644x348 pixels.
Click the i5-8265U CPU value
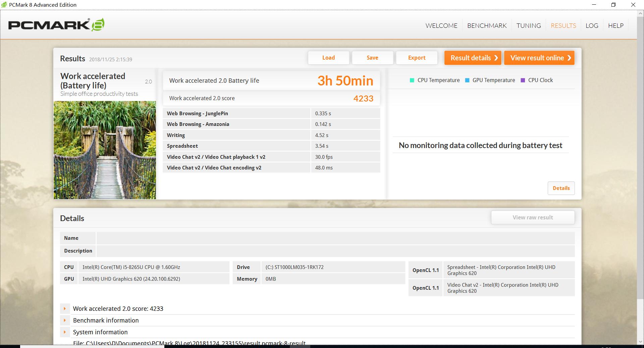[131, 267]
